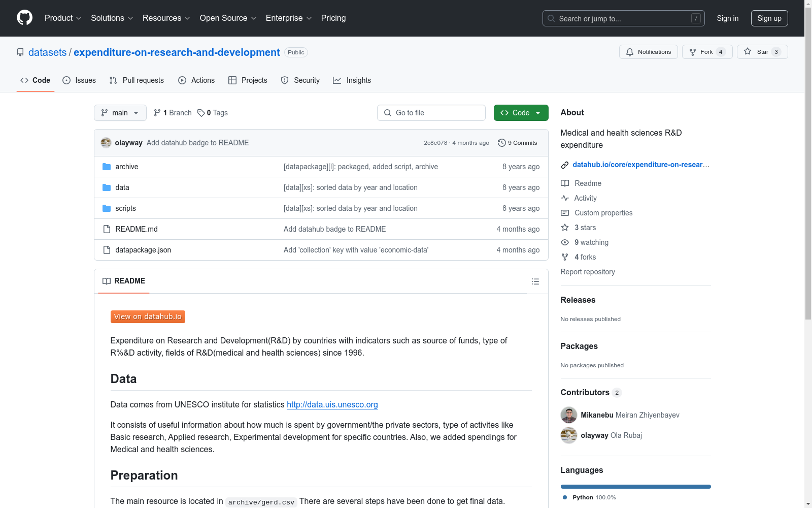
Task: Select the README tab heading
Action: click(124, 281)
